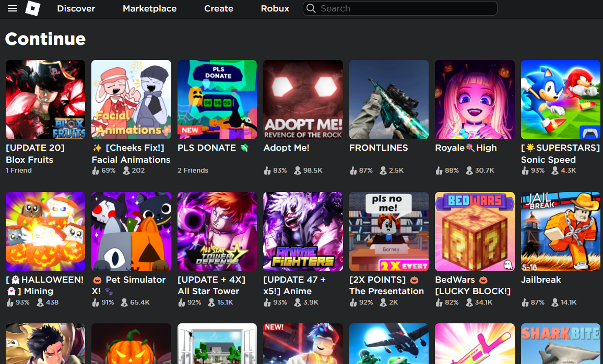Screen dimensions: 603x364
Task: Open the airplane zombie game thumbnail
Action: click(x=389, y=344)
